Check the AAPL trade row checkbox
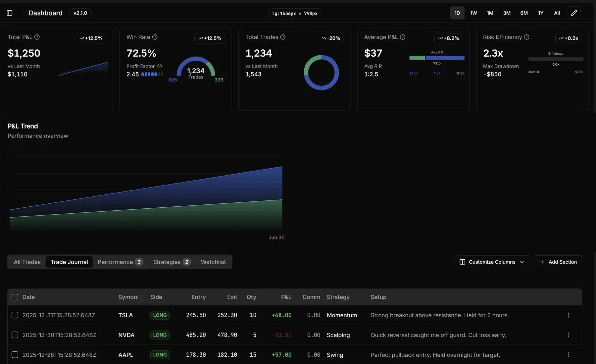The image size is (596, 364). point(15,355)
